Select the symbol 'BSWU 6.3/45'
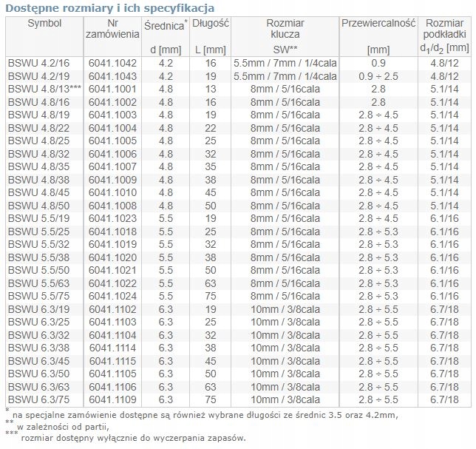The width and height of the screenshot is (476, 449). (x=38, y=361)
